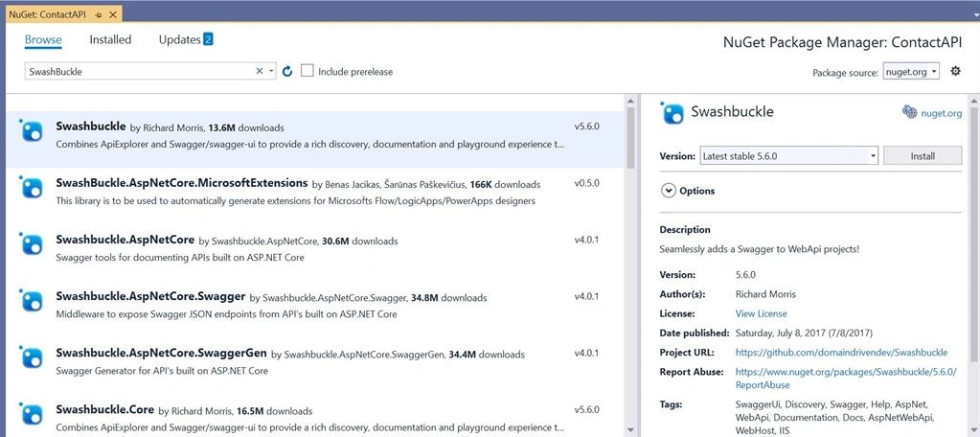The width and height of the screenshot is (980, 437).
Task: Refresh the package search results
Action: 287,71
